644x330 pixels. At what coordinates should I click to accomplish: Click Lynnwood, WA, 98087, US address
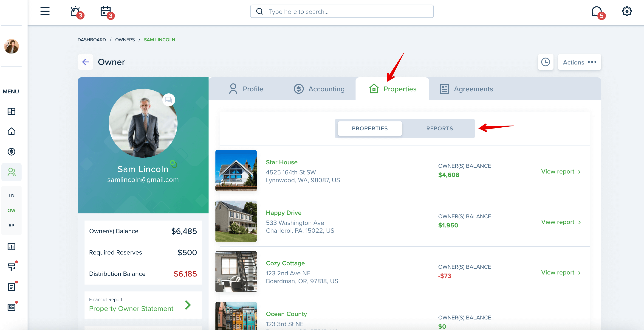pos(303,180)
